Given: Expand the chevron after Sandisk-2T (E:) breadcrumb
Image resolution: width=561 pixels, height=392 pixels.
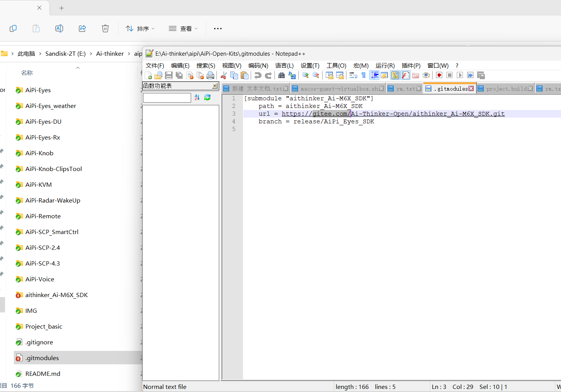Looking at the screenshot, I should [91, 54].
